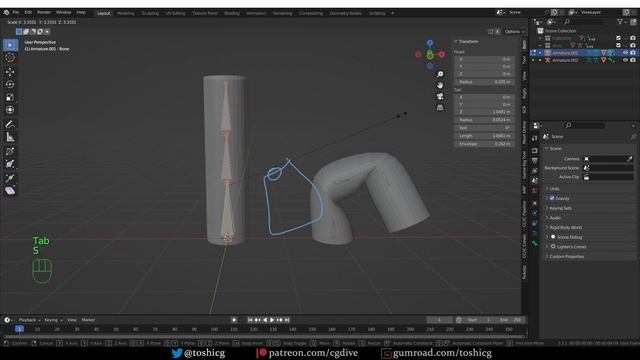
Task: Open the Options dropdown
Action: tap(514, 31)
